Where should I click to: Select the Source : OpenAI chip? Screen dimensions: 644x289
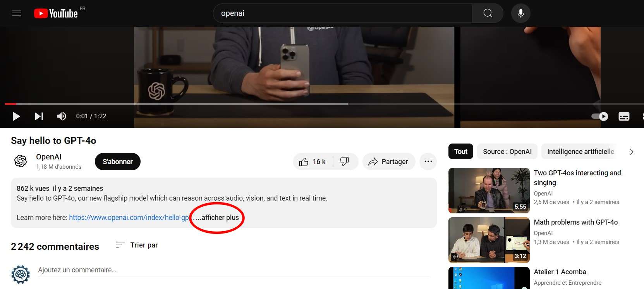click(507, 152)
